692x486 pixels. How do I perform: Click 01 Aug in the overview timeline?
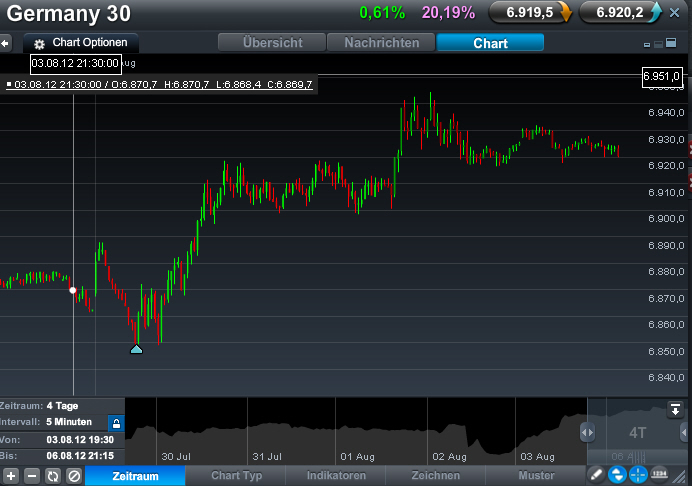(x=357, y=456)
